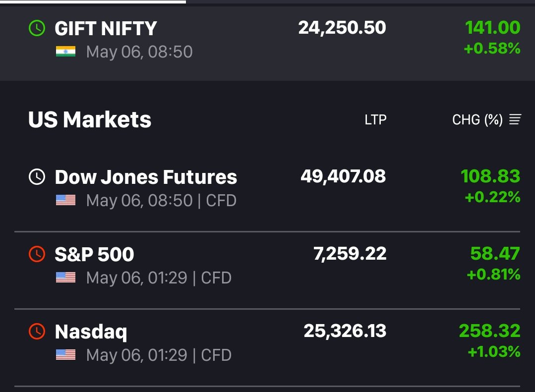Click the white progress bar at top

93,1
